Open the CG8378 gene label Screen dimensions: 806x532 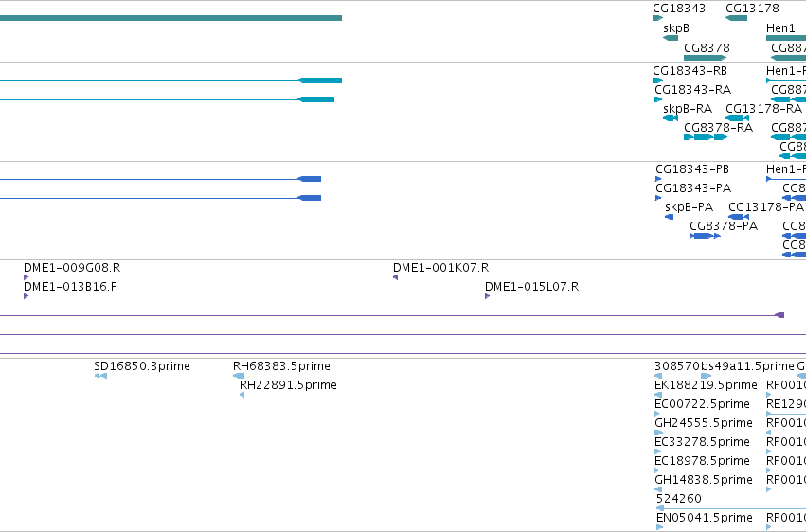tap(707, 47)
